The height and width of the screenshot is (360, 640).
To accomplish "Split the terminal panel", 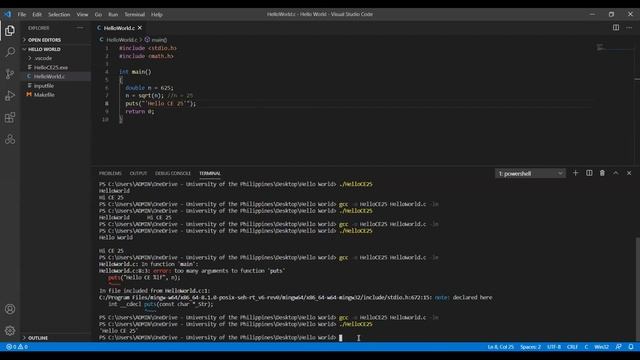I will pyautogui.click(x=589, y=173).
